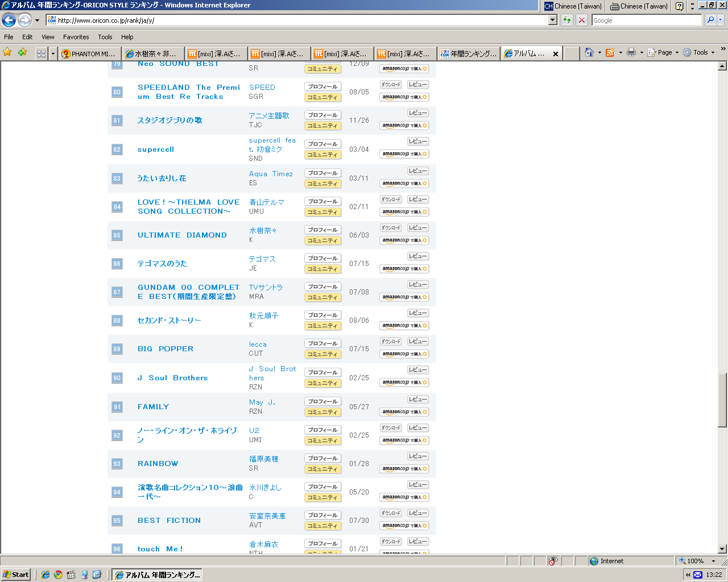Click the browser Back arrow button

9,20
